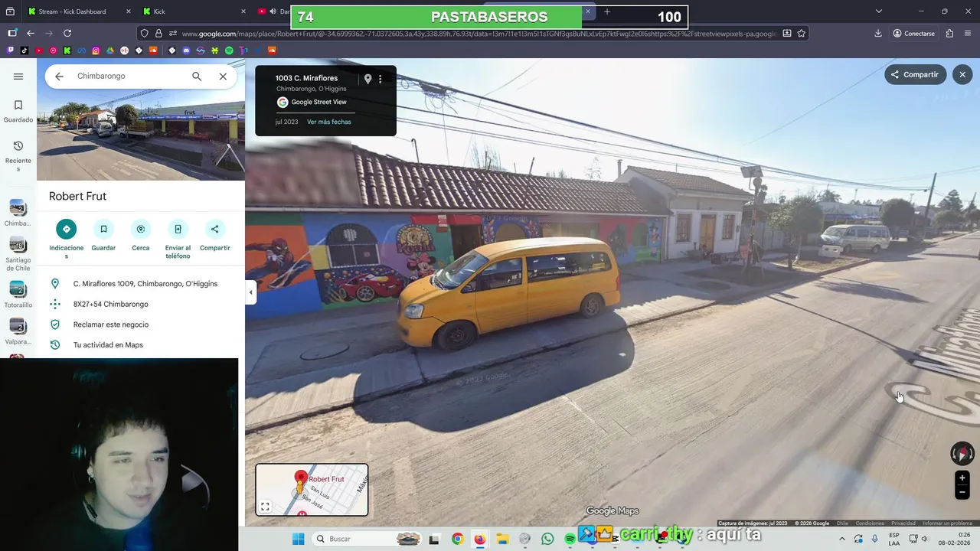This screenshot has height=551, width=980.
Task: Search nearby with Cerca button
Action: [x=141, y=236]
